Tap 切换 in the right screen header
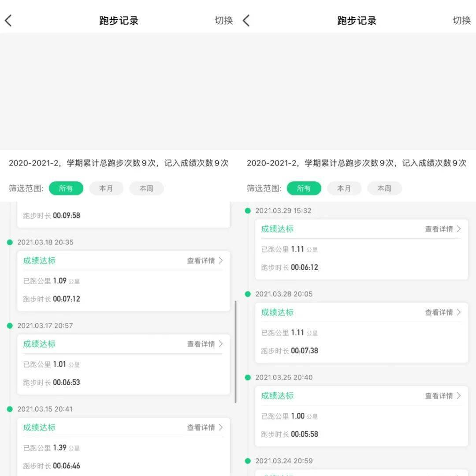Viewport: 476px width, 476px height. click(x=462, y=20)
